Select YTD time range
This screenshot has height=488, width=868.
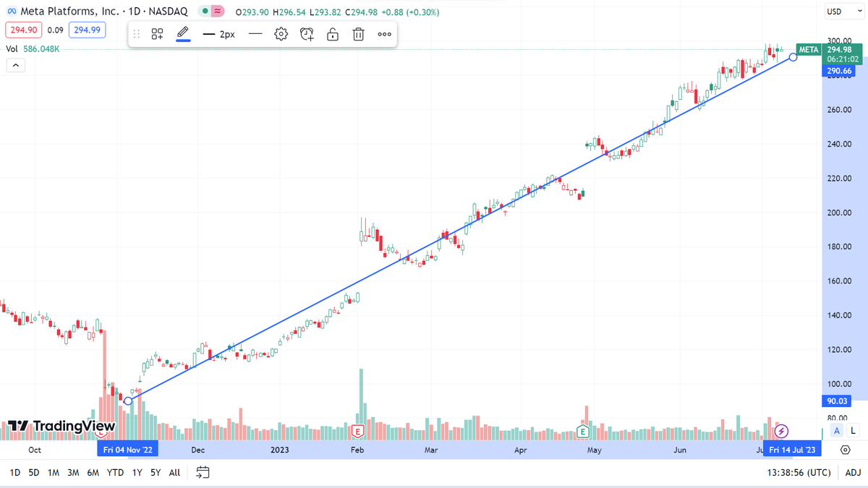coord(115,472)
